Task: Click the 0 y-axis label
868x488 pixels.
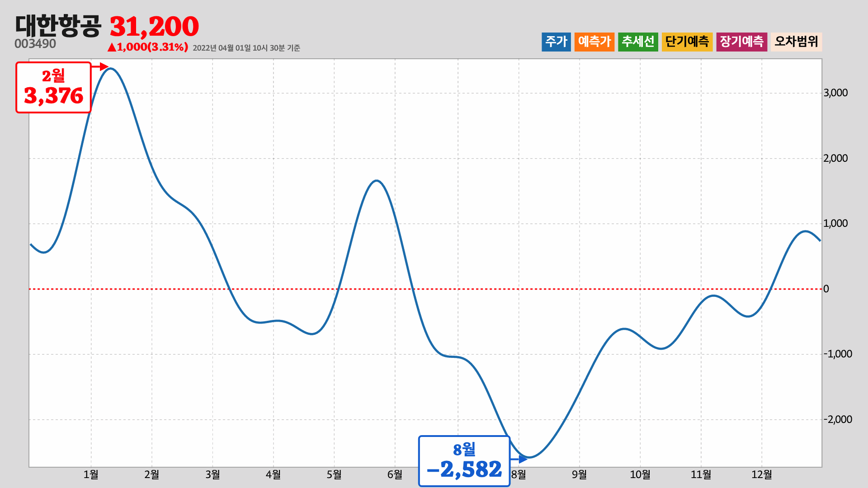Action: point(826,289)
